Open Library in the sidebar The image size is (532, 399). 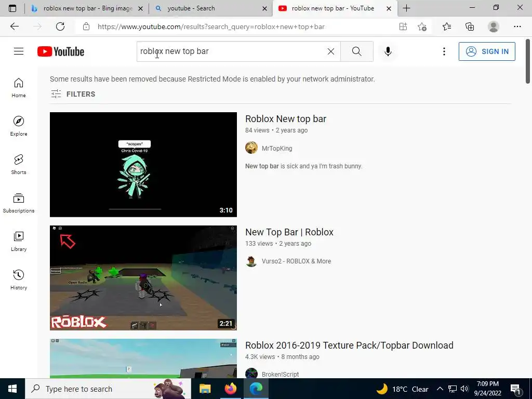(x=19, y=241)
